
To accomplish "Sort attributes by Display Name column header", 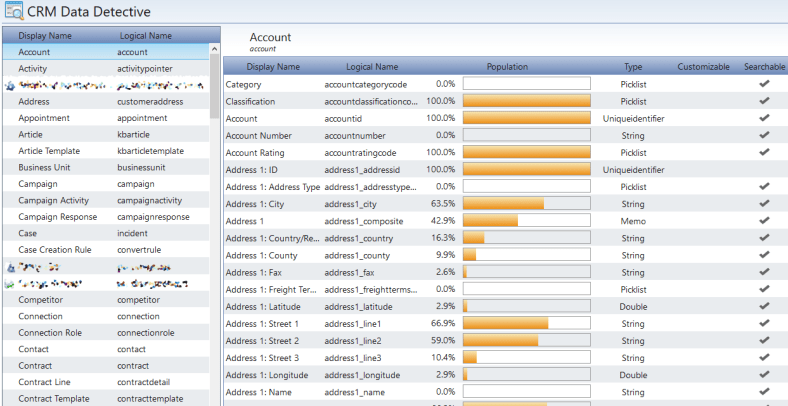I will [273, 67].
